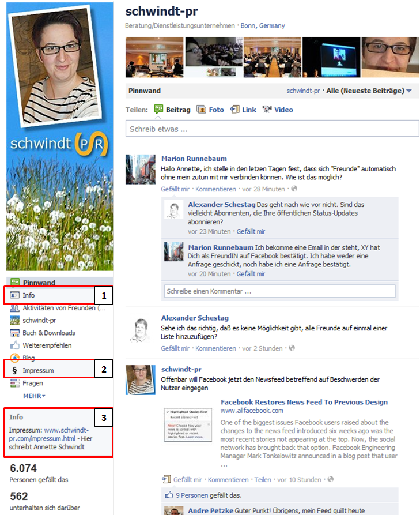Click the Weiterempfehlen thumbs-up icon
420x515 pixels.
coord(15,345)
